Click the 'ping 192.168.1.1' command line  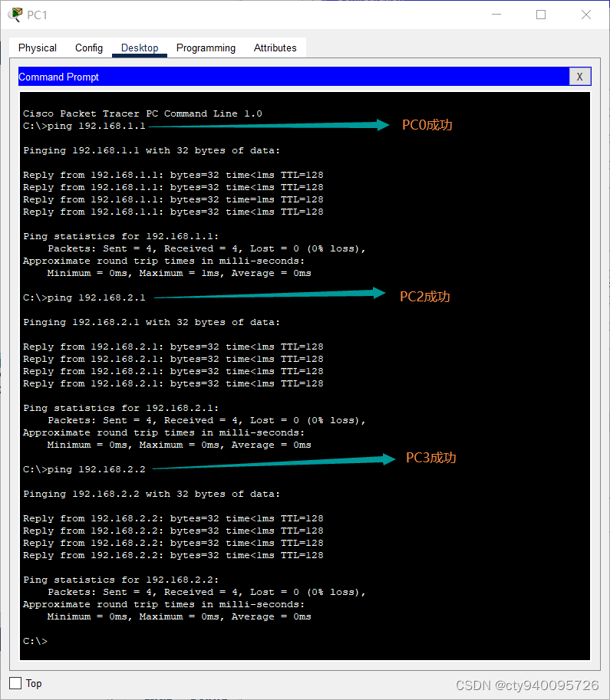click(84, 126)
